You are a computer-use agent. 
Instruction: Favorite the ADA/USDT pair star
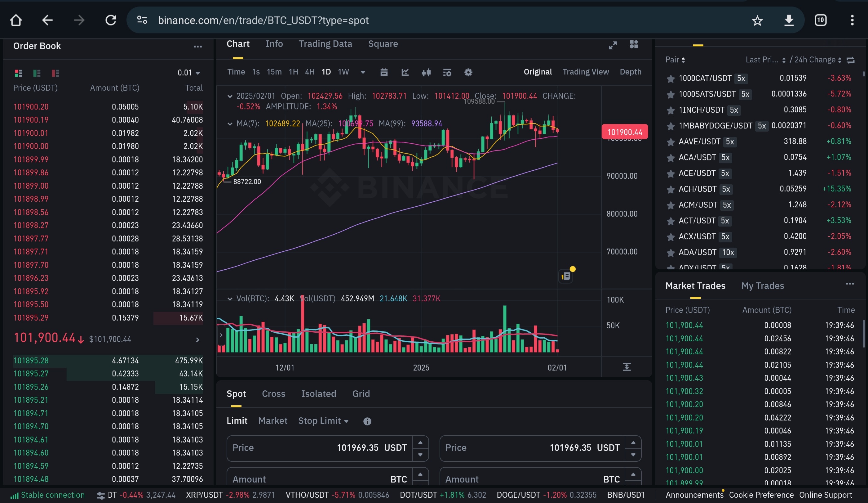click(x=670, y=253)
